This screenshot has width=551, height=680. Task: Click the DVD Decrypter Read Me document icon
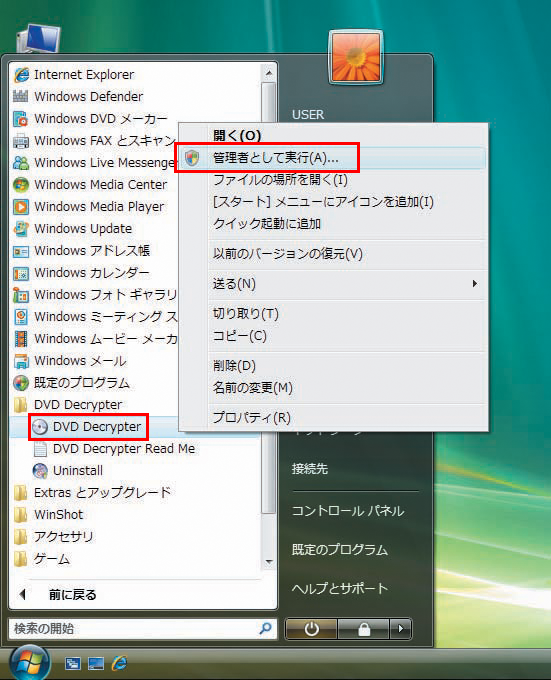(40, 449)
